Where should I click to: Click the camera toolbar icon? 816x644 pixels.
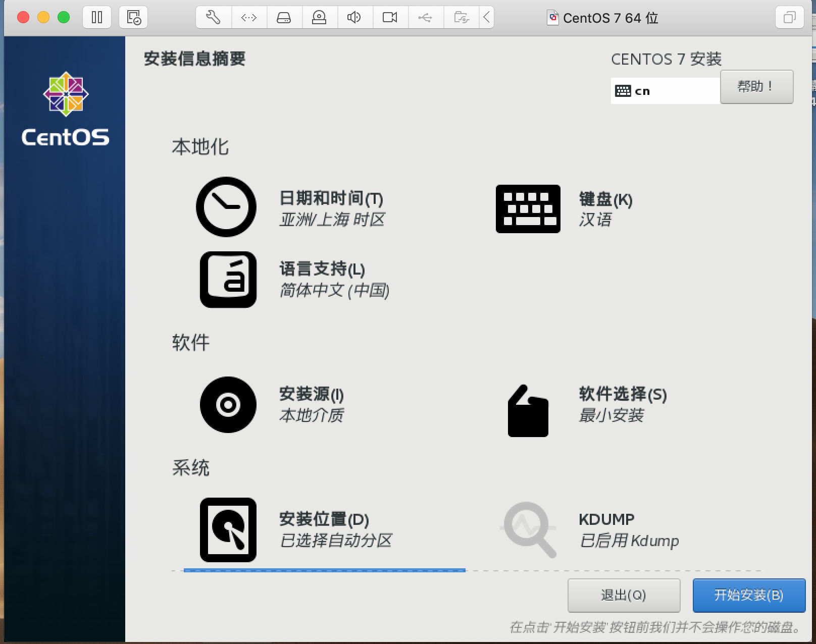[390, 18]
